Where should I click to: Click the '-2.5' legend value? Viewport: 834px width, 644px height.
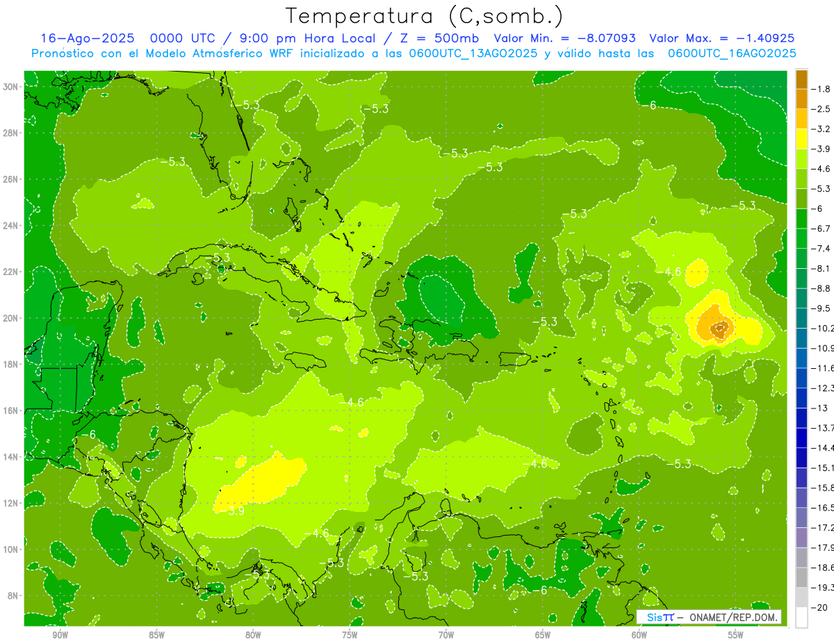point(821,109)
